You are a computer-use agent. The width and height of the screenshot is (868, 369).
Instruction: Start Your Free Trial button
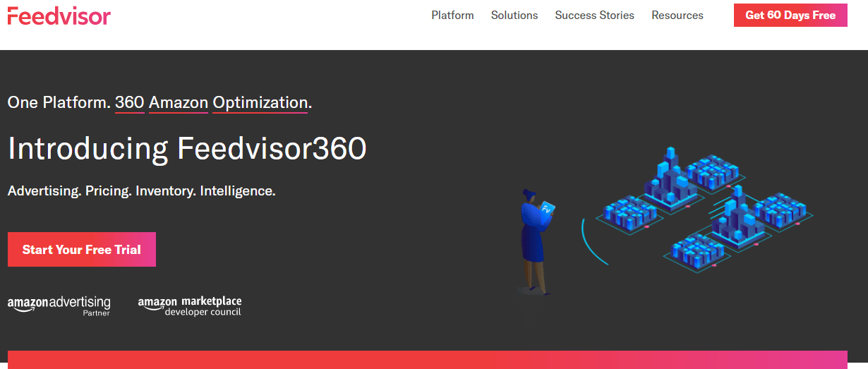pyautogui.click(x=82, y=249)
